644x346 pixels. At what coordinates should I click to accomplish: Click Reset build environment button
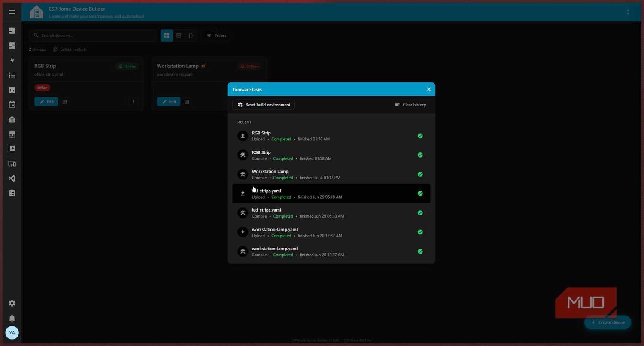click(x=264, y=105)
